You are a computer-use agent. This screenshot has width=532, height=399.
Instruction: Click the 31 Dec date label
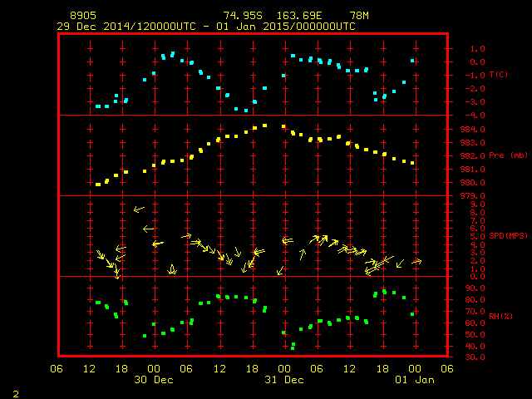tap(284, 380)
